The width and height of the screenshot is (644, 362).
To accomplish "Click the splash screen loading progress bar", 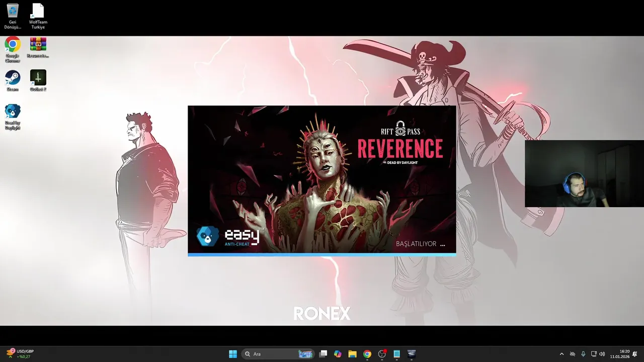I will [x=322, y=255].
